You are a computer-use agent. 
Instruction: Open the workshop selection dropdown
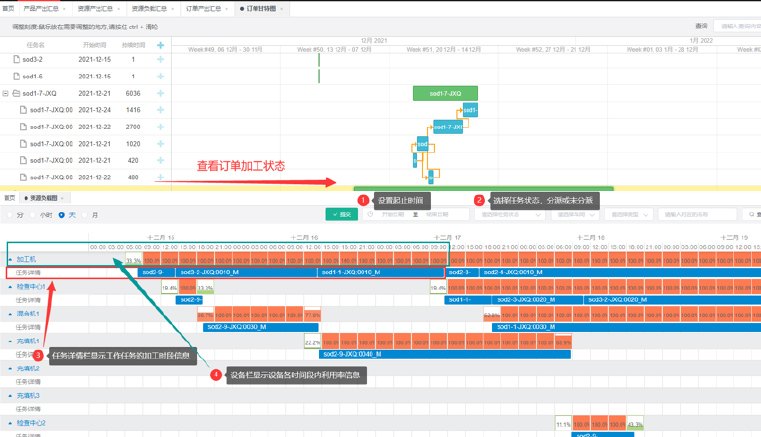coord(576,214)
